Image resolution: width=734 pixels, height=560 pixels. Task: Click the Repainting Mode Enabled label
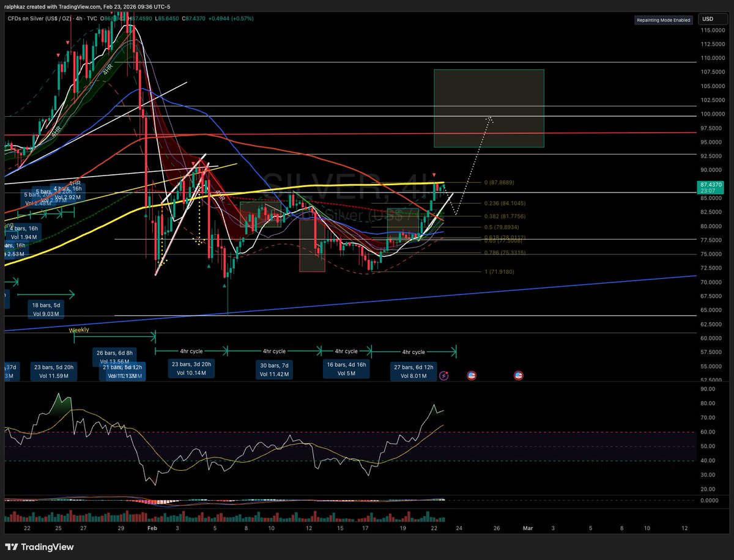coord(664,20)
